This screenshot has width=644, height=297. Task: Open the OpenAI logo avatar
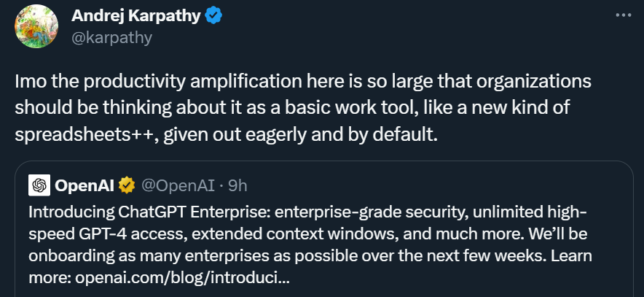click(39, 185)
